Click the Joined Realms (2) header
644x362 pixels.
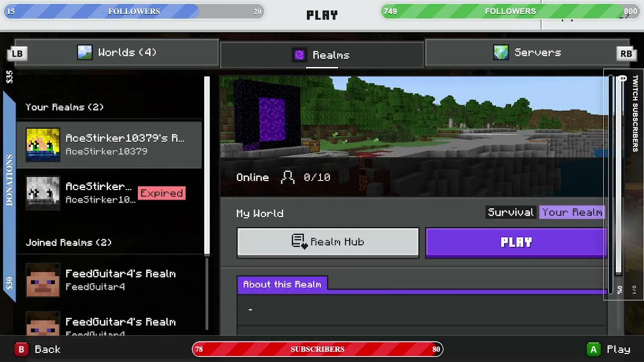pyautogui.click(x=68, y=242)
